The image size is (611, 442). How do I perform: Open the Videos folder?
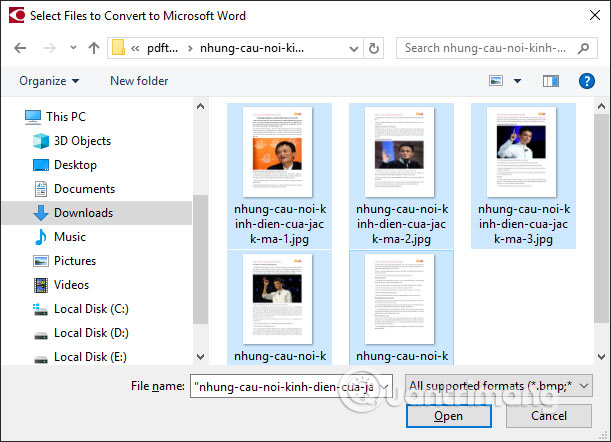point(61,285)
